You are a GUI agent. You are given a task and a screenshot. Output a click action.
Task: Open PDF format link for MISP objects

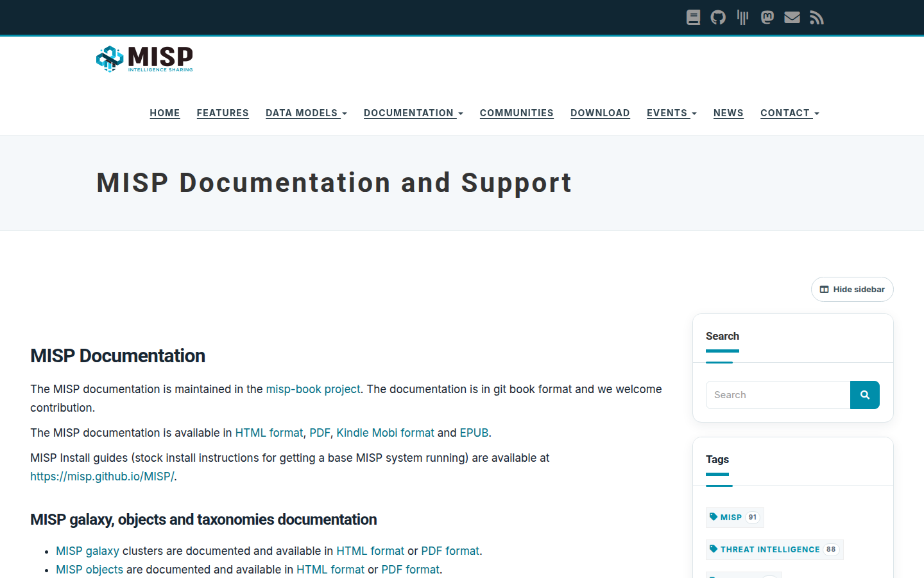pyautogui.click(x=411, y=570)
